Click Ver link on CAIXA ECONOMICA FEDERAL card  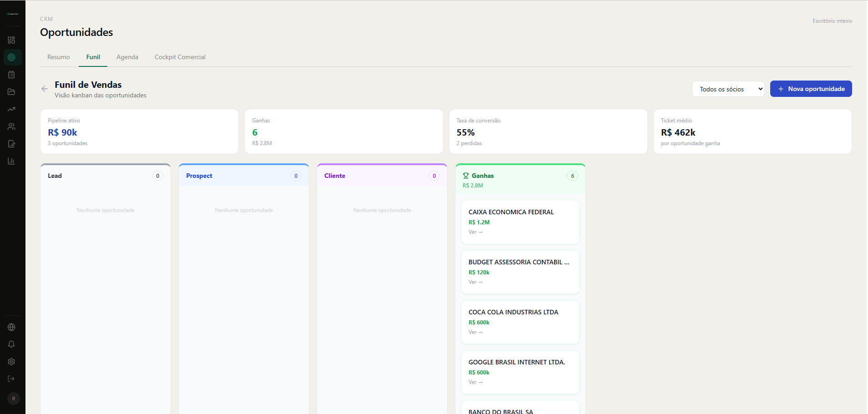tap(475, 232)
